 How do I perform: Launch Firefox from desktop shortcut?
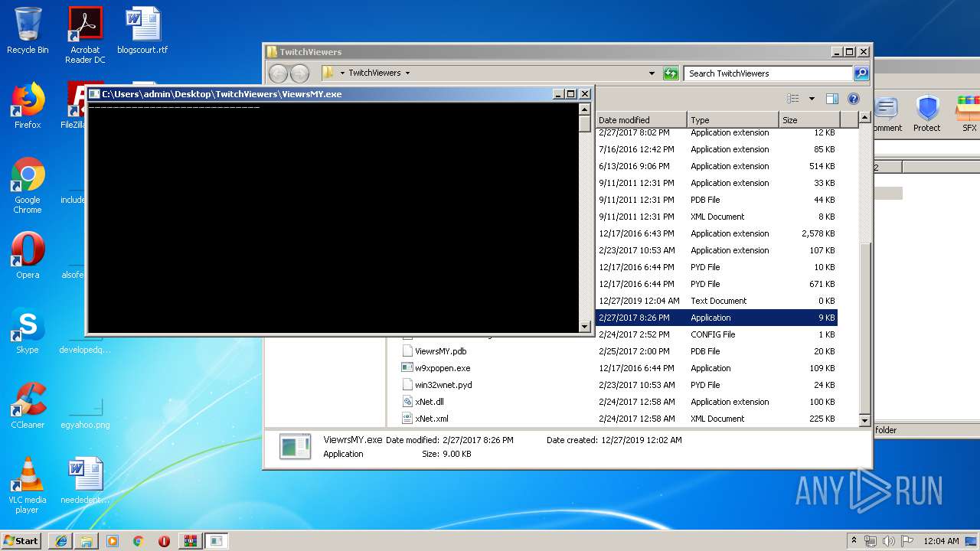[28, 106]
